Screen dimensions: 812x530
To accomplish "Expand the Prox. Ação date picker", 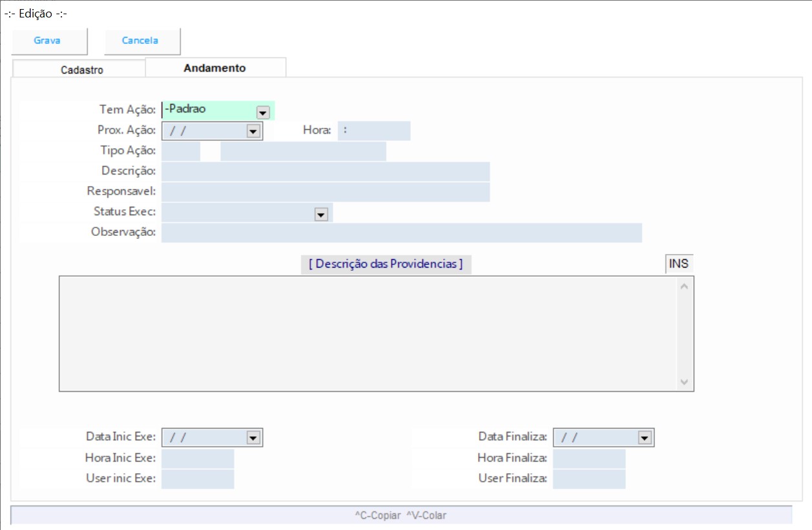I will click(x=253, y=131).
